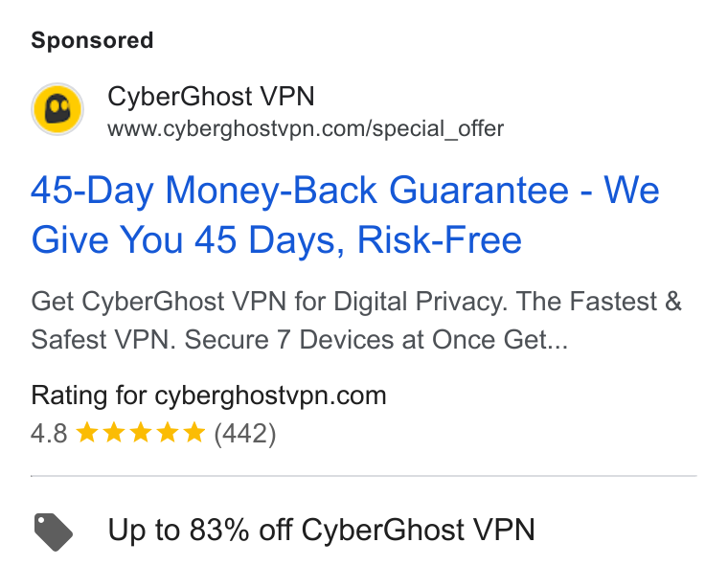Select the Rating for cyberghostvpn.com text
This screenshot has width=728, height=588.
point(209,396)
